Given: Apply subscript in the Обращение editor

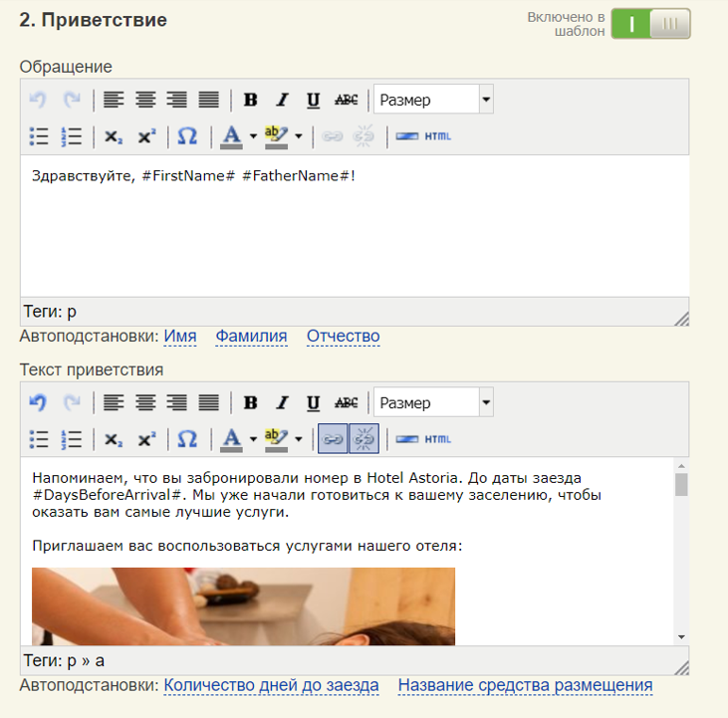Looking at the screenshot, I should [114, 136].
